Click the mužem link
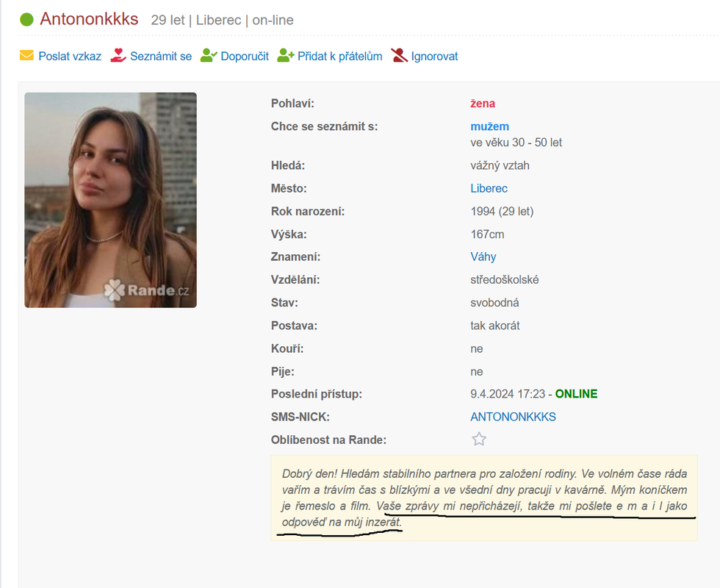This screenshot has height=588, width=720. 489,126
